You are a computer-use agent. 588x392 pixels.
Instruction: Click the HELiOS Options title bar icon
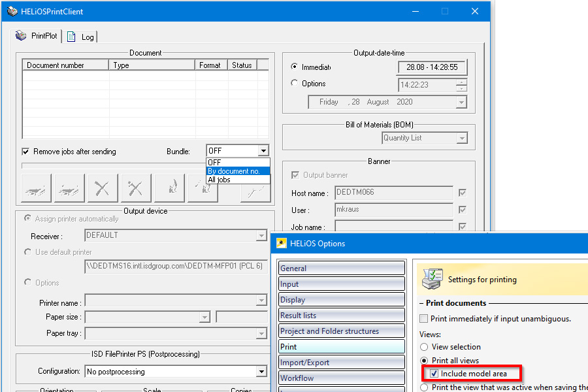click(281, 244)
